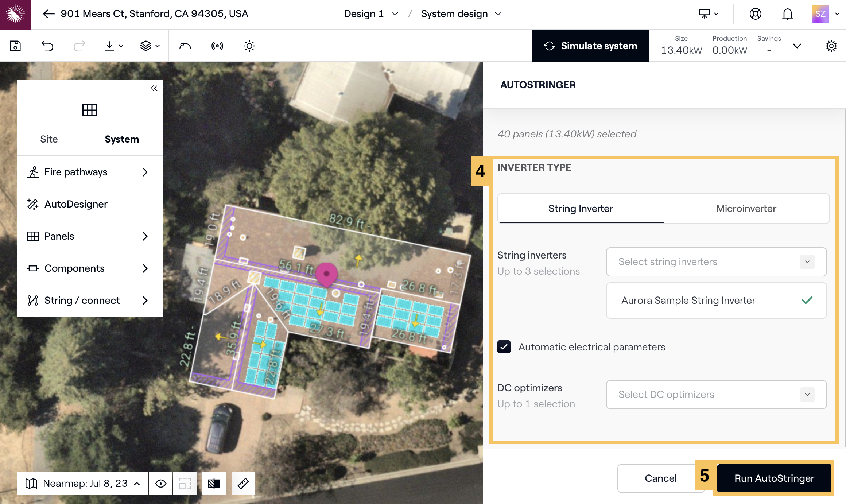Click the help lifebuoy icon
This screenshot has height=504, width=846.
[755, 14]
